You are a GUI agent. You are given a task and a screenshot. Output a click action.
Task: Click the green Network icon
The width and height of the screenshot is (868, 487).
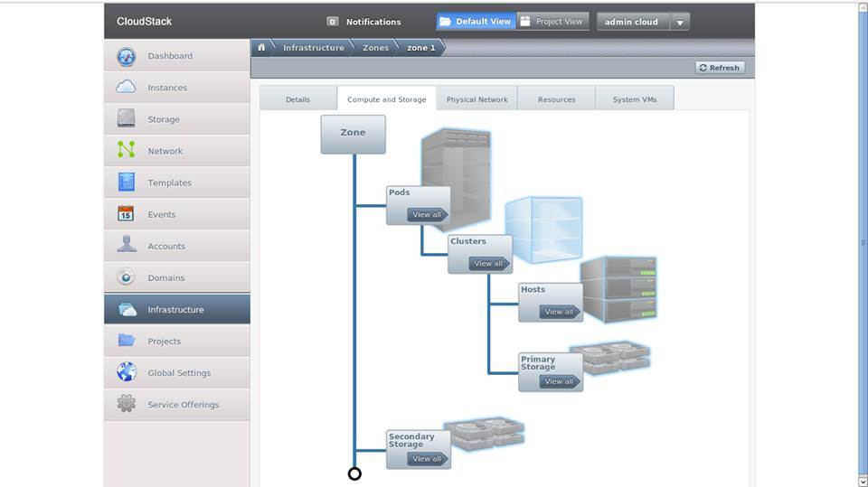pos(126,150)
